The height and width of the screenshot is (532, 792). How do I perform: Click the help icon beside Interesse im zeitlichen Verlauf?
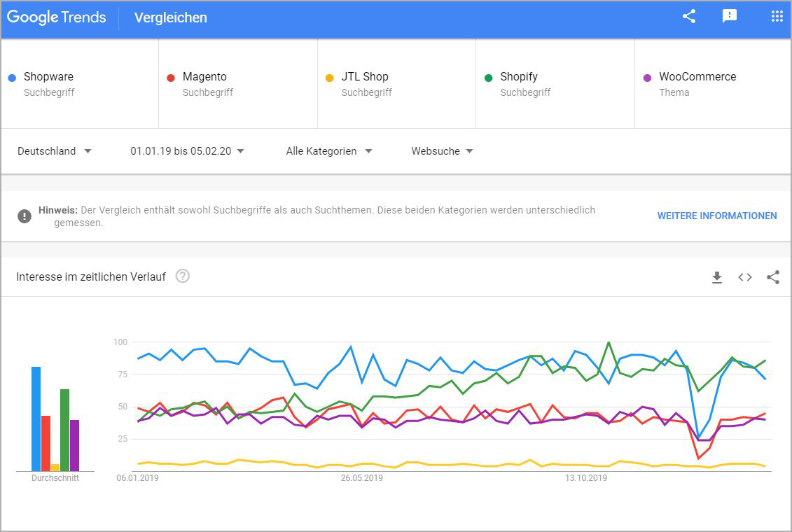[183, 276]
